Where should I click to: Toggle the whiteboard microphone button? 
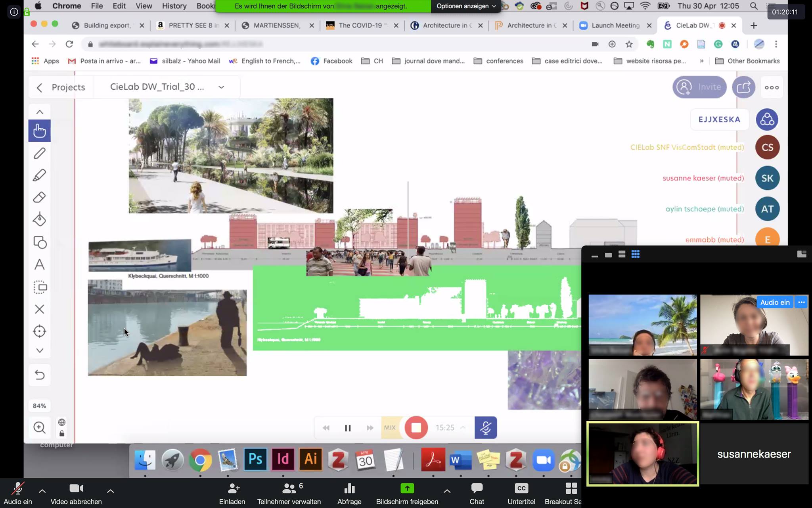click(485, 427)
